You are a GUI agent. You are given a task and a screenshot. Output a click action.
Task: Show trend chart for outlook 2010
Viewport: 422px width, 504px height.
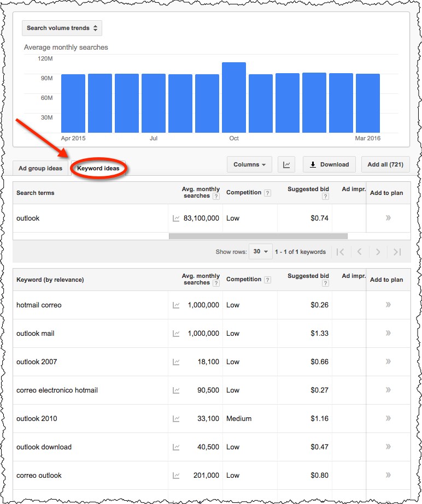[x=176, y=418]
